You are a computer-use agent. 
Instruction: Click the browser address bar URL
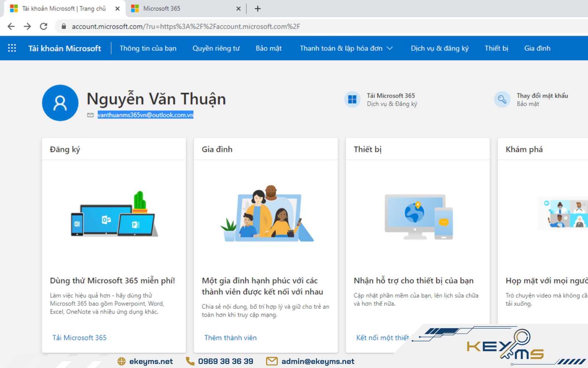coord(186,26)
